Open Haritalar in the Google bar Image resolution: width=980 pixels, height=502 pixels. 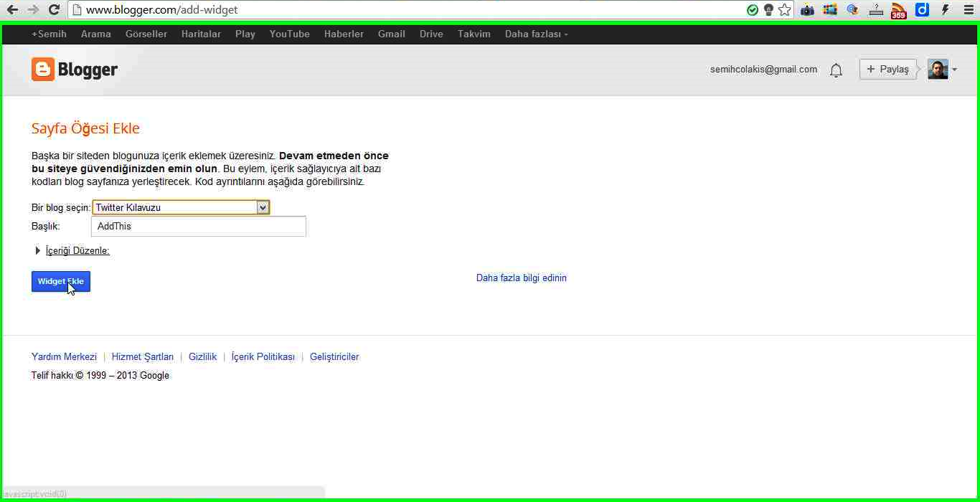coord(201,34)
